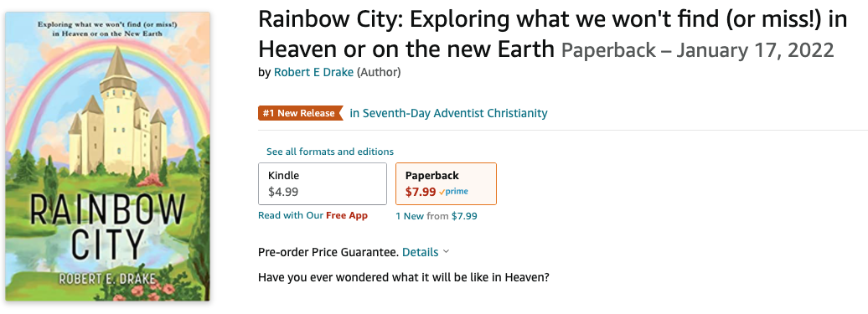Select the Kindle format option
Screen dimensions: 868x314
pos(323,183)
